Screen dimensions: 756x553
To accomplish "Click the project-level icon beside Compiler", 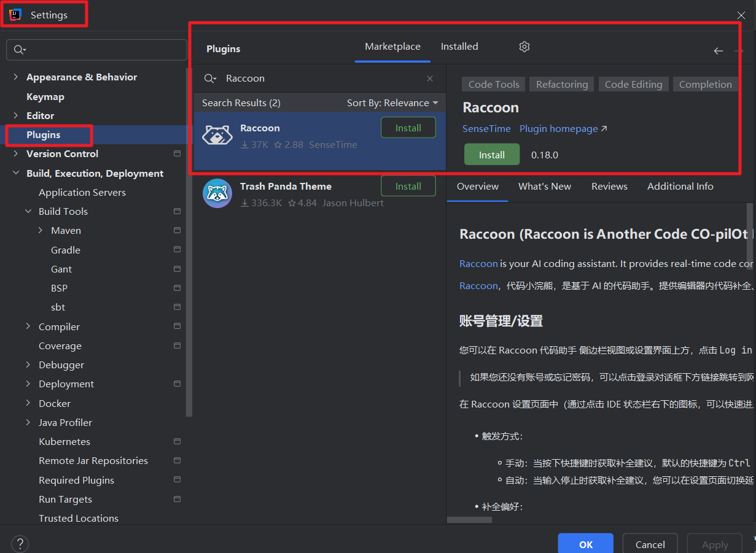I will [177, 327].
